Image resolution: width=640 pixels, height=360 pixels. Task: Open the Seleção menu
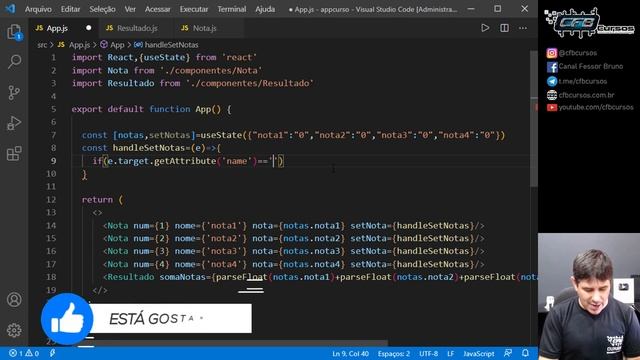(102, 9)
